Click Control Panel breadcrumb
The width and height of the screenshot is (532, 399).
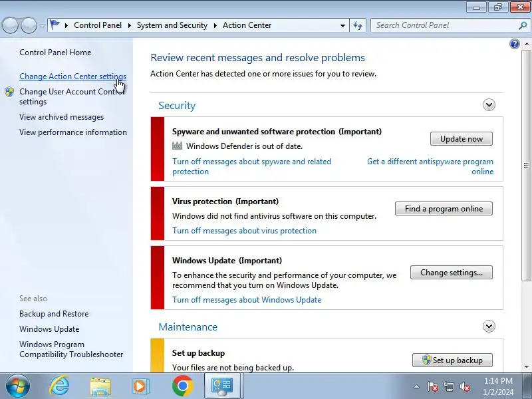pos(98,25)
